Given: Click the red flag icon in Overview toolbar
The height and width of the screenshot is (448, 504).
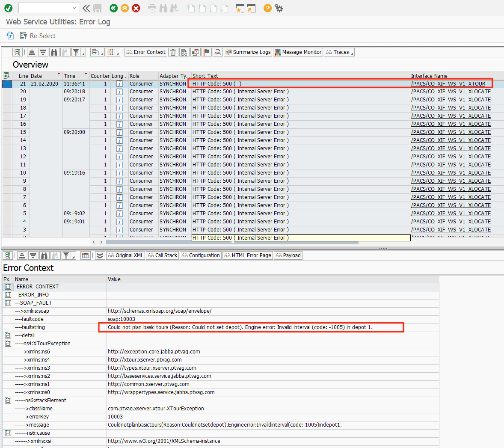Looking at the screenshot, I should (207, 52).
